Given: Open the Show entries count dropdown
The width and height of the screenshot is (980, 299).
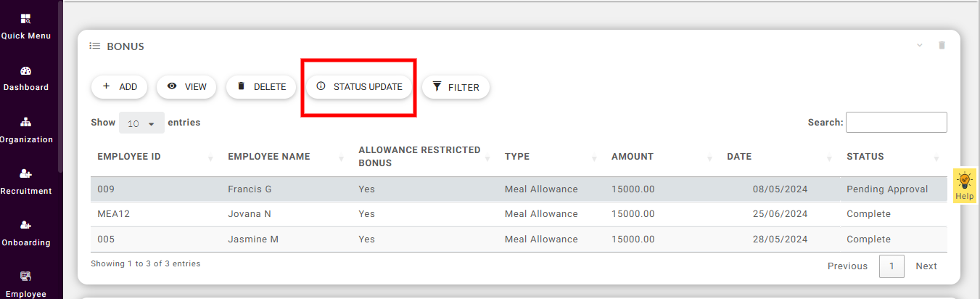Looking at the screenshot, I should click(x=141, y=123).
